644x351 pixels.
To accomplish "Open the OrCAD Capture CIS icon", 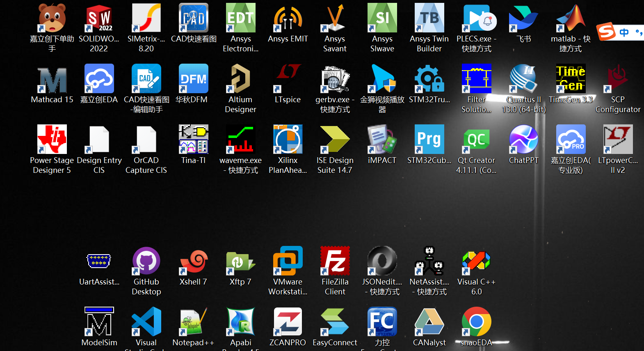I will (146, 140).
